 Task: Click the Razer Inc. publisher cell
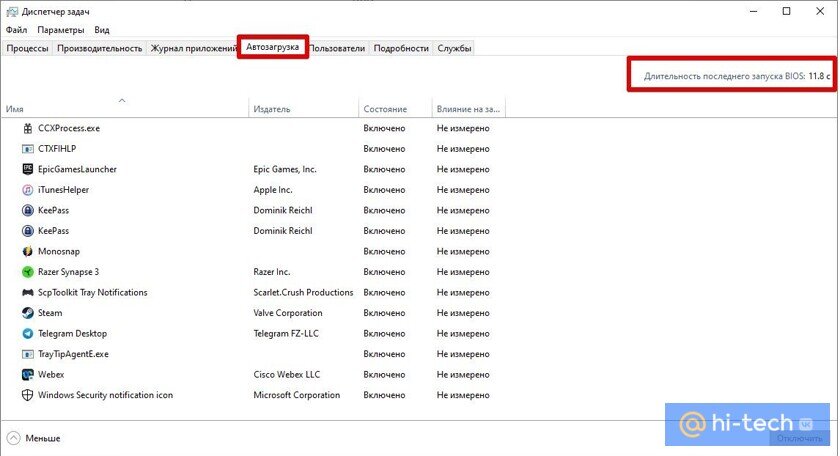tap(272, 272)
